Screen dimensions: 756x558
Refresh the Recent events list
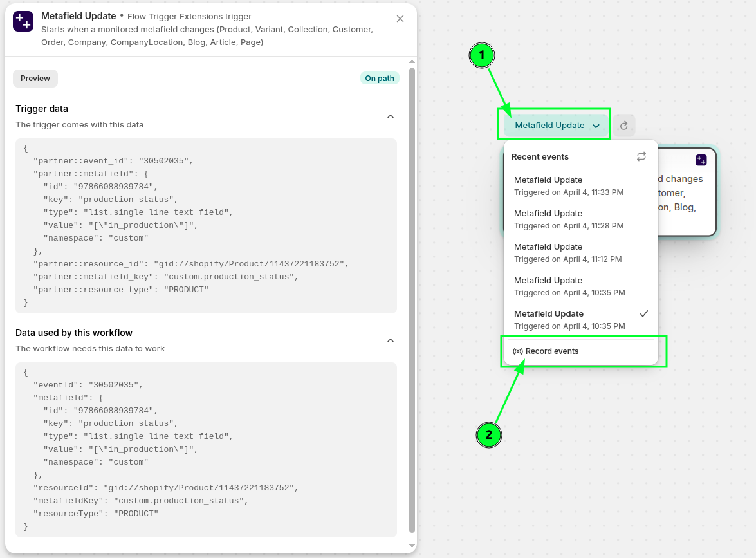[x=641, y=156]
